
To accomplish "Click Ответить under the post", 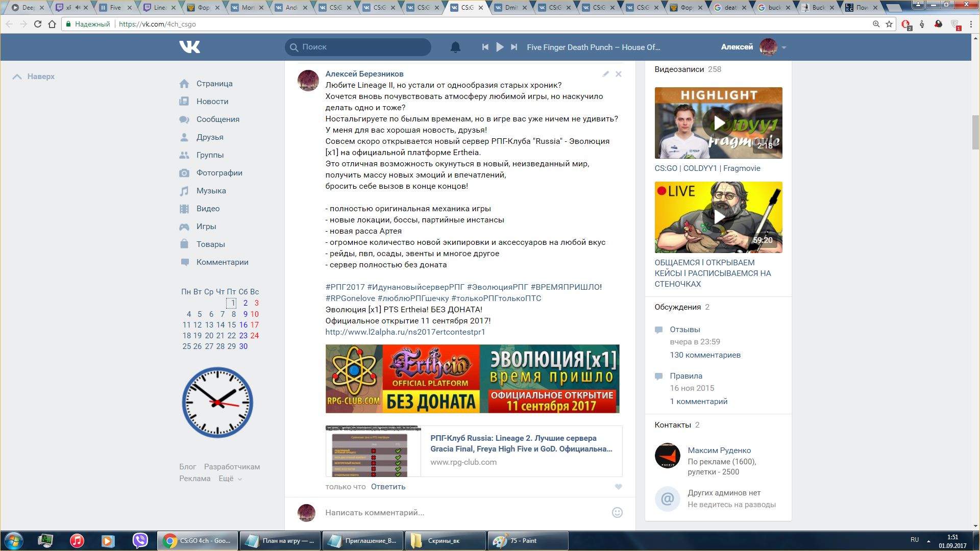I will [x=388, y=487].
